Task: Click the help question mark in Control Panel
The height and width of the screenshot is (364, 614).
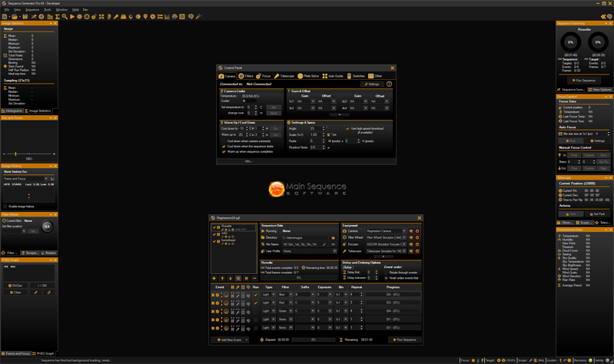Action: click(x=390, y=84)
